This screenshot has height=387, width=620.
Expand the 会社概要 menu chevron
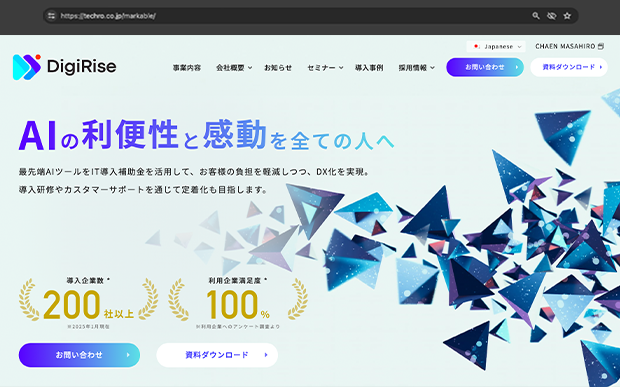[x=250, y=68]
